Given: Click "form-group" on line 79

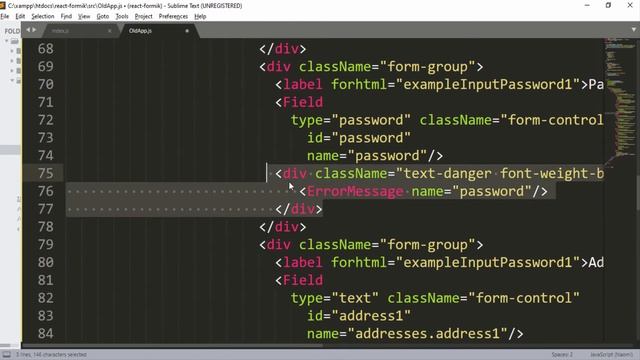Looking at the screenshot, I should pos(427,245).
